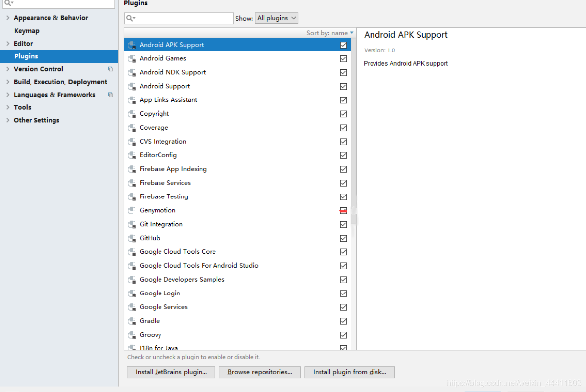
Task: Expand the Version Control settings node
Action: (x=8, y=69)
